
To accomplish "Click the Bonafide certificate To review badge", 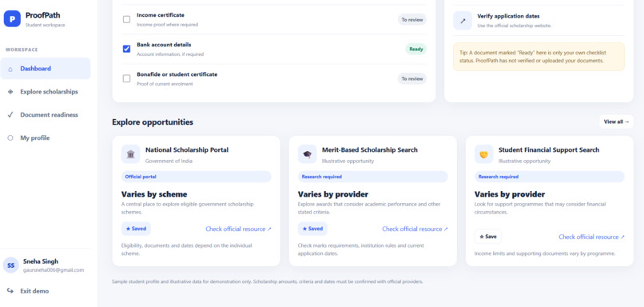I will coord(412,78).
